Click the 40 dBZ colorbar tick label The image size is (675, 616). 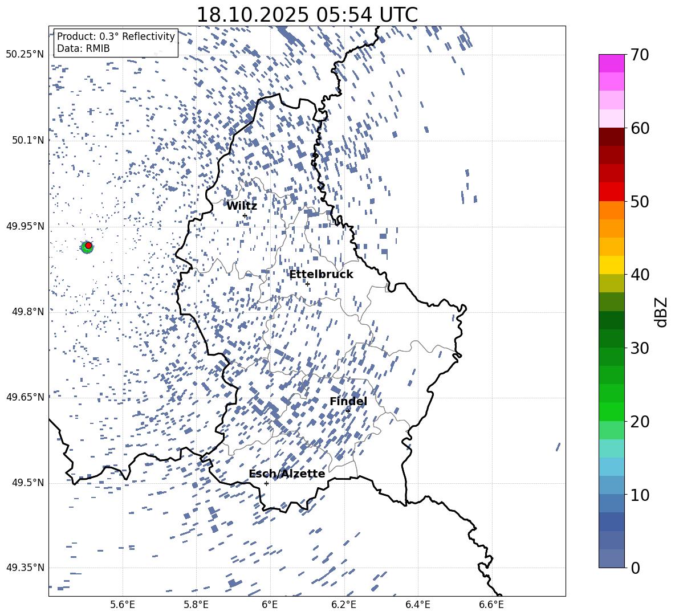pyautogui.click(x=640, y=275)
